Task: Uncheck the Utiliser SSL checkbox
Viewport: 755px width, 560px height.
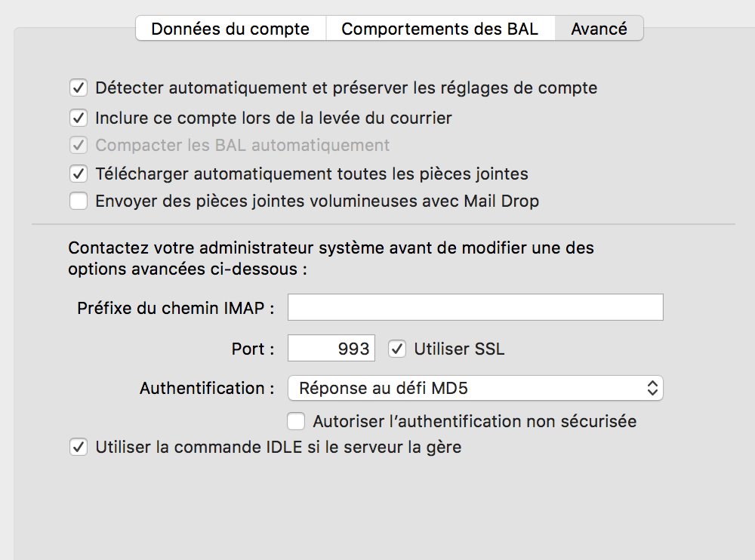Action: click(397, 349)
